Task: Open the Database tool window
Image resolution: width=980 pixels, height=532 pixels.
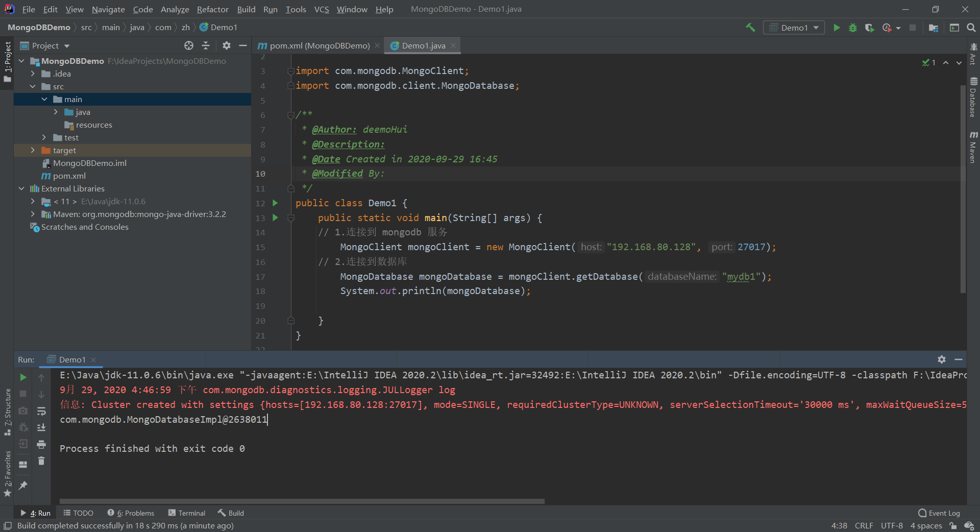Action: [973, 97]
